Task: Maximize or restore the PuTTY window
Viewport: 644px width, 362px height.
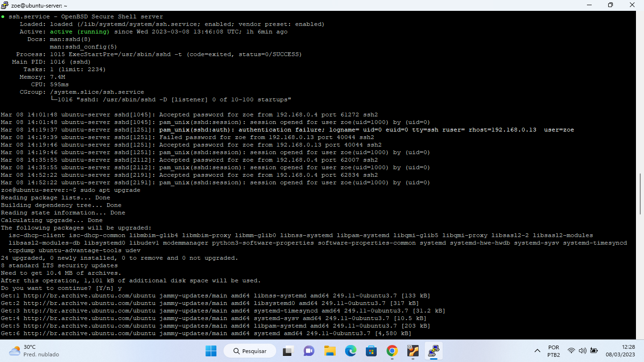Action: pyautogui.click(x=611, y=5)
